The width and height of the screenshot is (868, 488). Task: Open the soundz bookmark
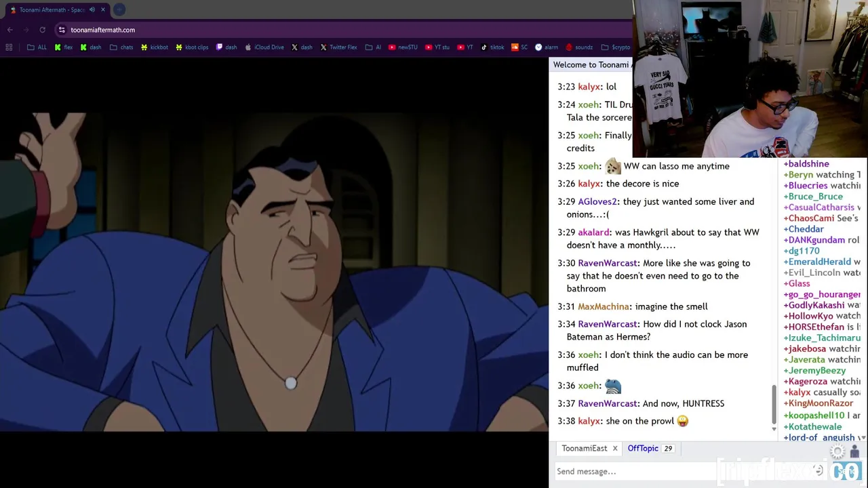coord(579,47)
